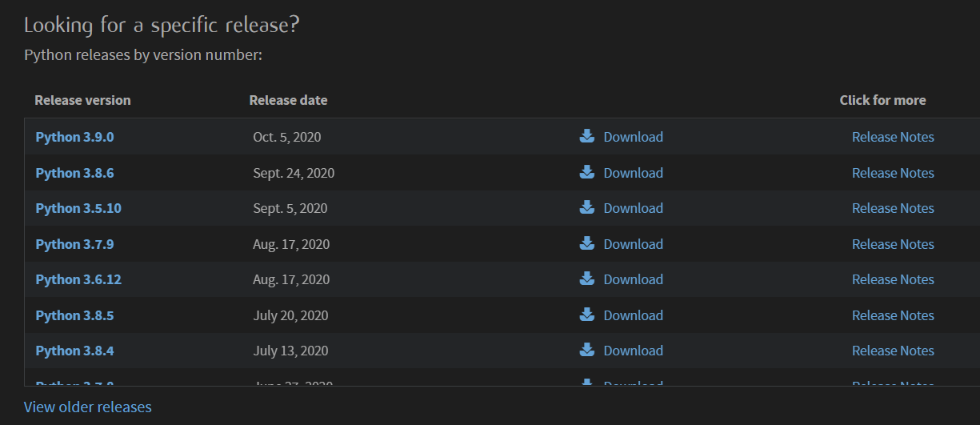Image resolution: width=980 pixels, height=425 pixels.
Task: Select the Oct. 5, 2020 date cell
Action: [x=287, y=137]
